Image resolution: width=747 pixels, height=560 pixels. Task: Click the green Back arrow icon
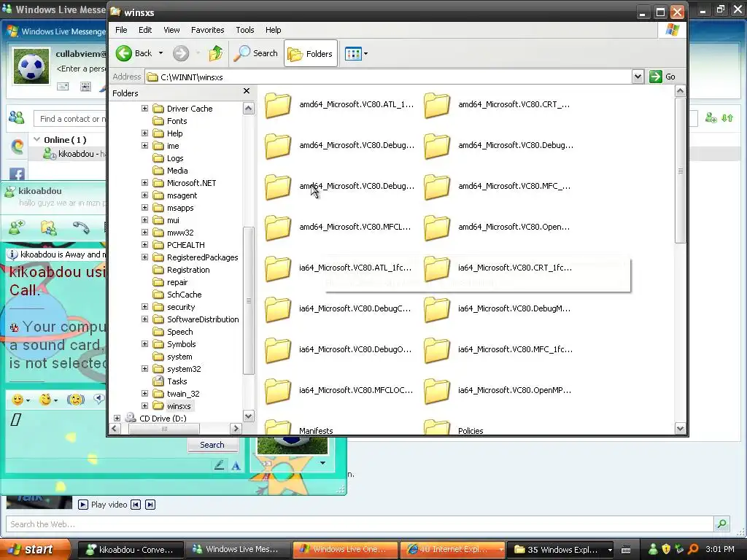124,53
